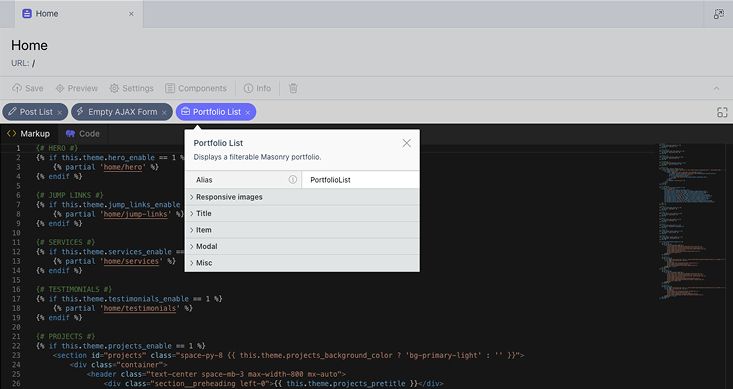Click the trash delete icon

[293, 88]
